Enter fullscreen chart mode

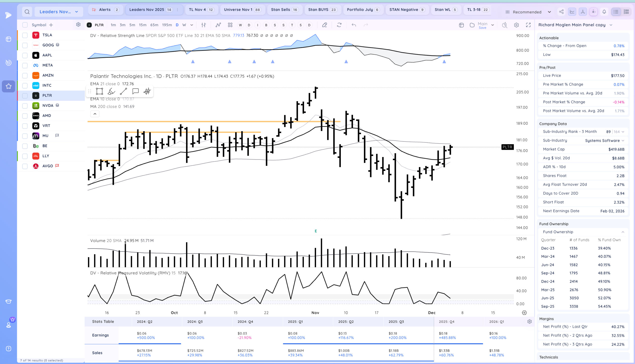528,25
